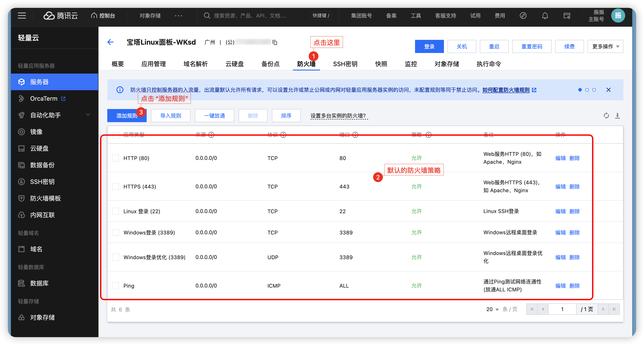644x345 pixels.
Task: Click the info icon next to 端口
Action: click(355, 135)
